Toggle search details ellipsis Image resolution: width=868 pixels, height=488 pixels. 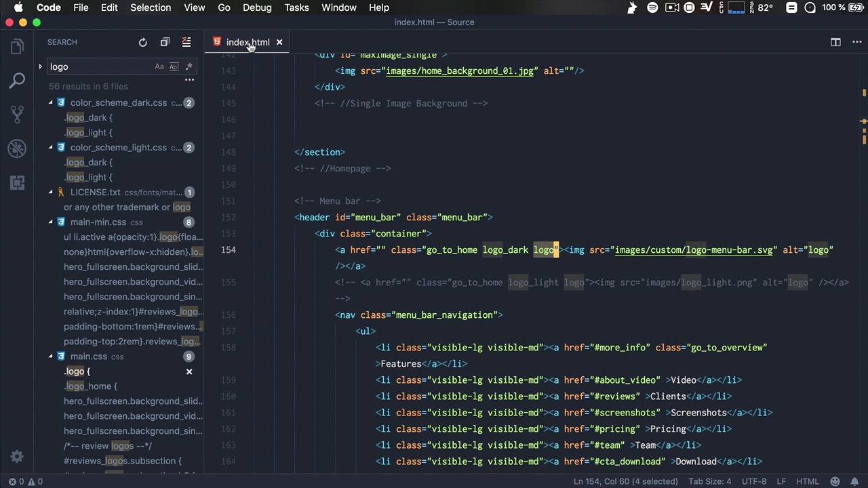tap(189, 80)
